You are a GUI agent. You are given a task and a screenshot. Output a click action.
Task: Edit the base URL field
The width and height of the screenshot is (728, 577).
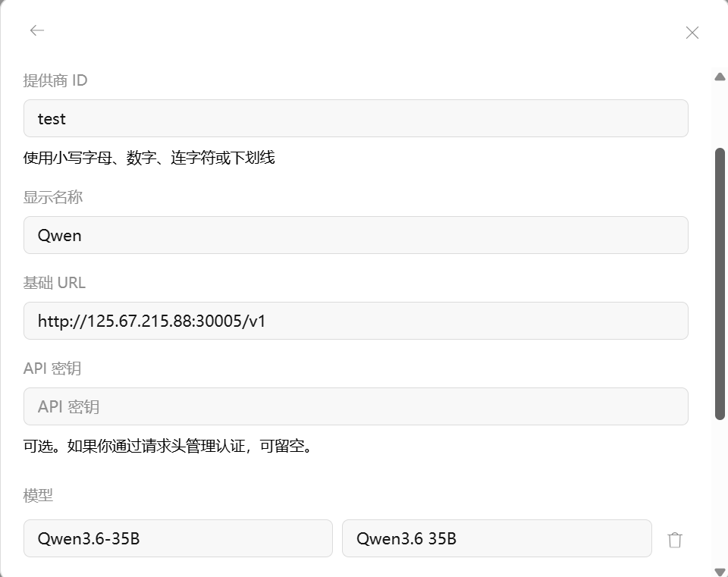[x=356, y=321]
